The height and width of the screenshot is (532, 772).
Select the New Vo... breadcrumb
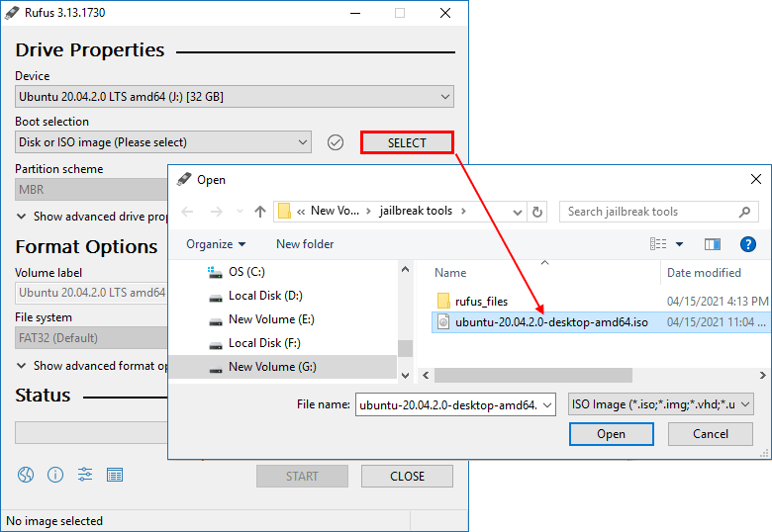[335, 211]
